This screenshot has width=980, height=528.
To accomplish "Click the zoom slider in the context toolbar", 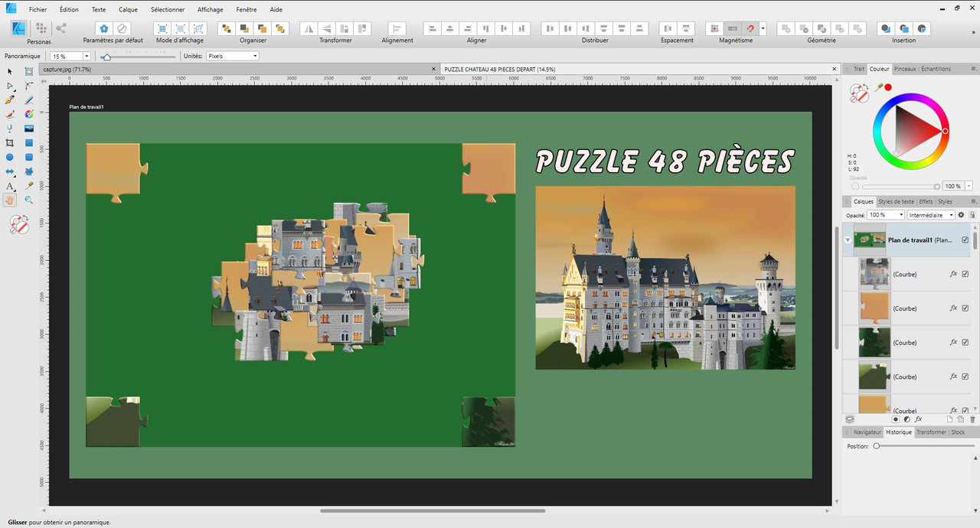I will coord(139,56).
